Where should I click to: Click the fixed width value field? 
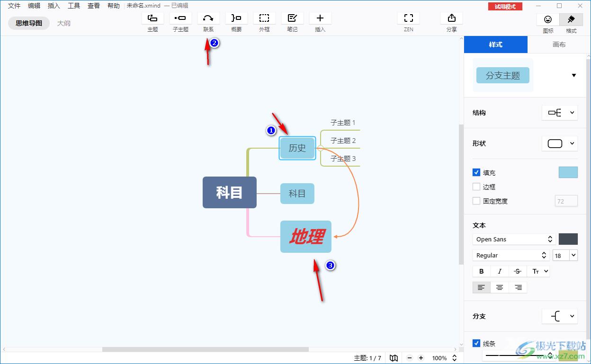click(x=566, y=201)
